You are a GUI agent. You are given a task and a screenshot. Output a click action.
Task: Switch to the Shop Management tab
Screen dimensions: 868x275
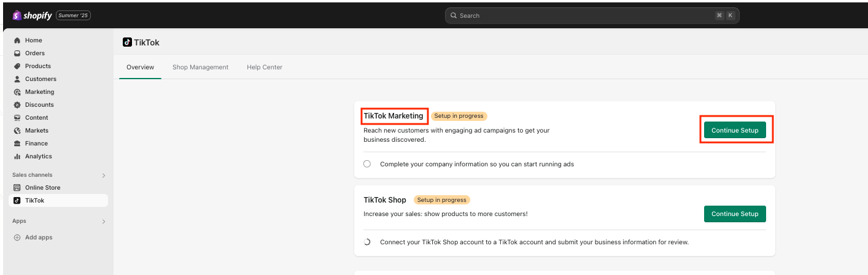200,68
